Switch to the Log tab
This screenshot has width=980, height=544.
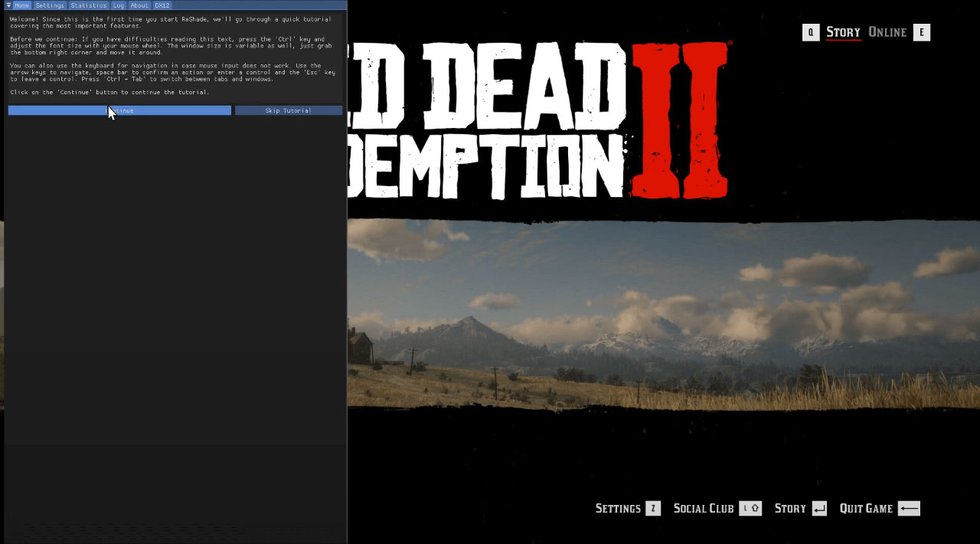pos(119,5)
